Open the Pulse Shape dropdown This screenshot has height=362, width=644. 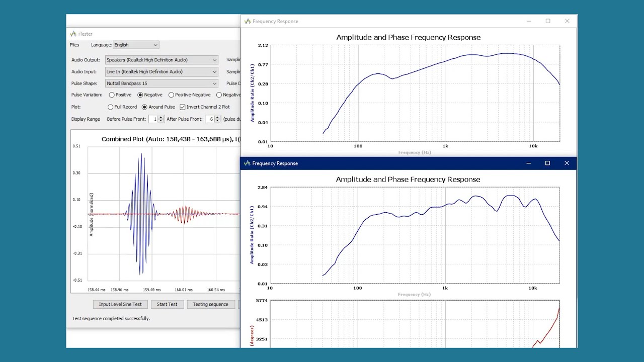point(162,83)
